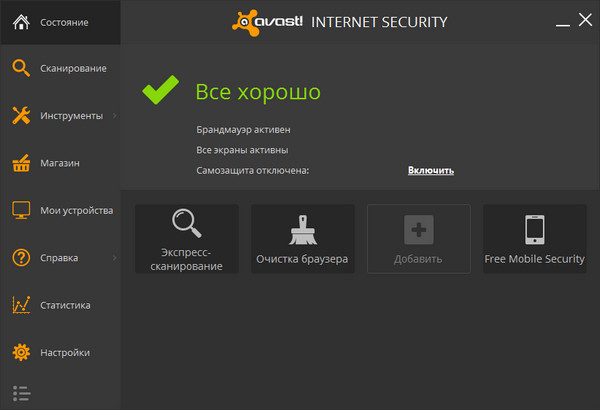
Task: Select the Состояние sidebar item
Action: coord(60,21)
